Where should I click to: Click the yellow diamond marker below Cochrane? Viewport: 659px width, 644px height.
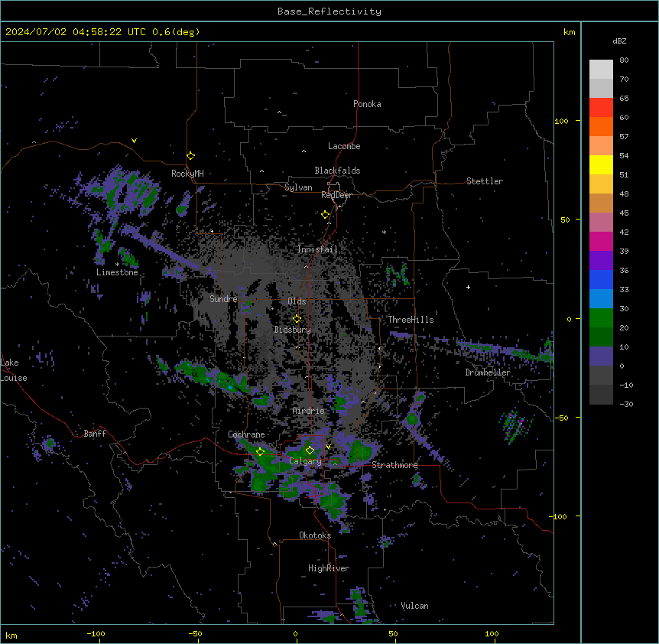point(260,452)
